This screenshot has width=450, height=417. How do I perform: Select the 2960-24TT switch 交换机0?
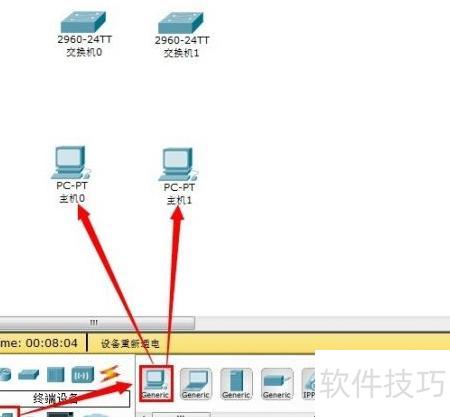[x=83, y=23]
